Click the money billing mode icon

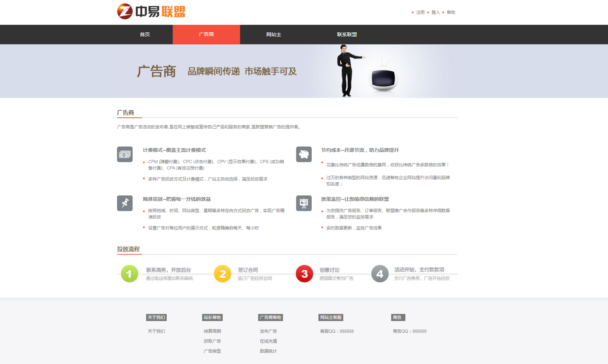tap(125, 154)
